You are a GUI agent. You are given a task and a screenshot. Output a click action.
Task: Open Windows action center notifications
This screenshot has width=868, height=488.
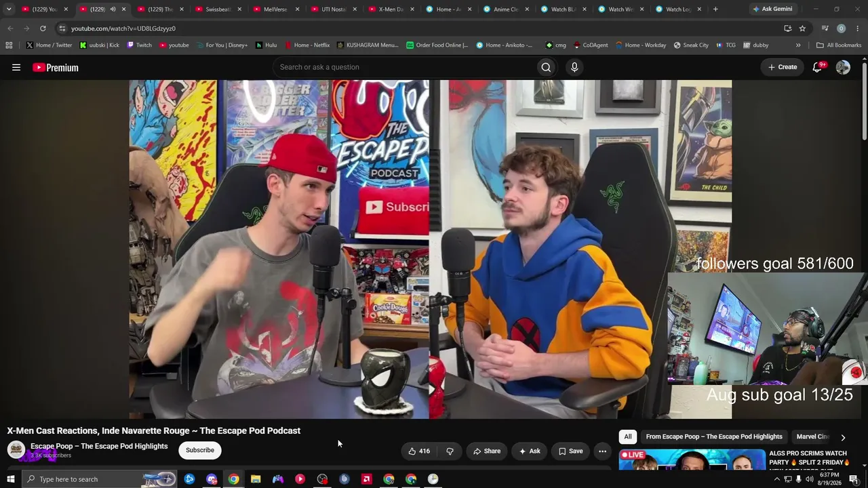pos(854,479)
